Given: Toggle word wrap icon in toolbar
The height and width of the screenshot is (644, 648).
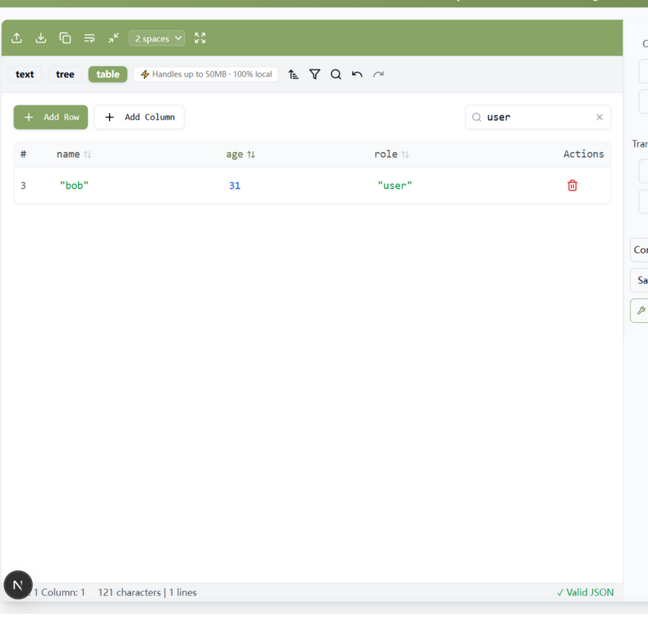Looking at the screenshot, I should pyautogui.click(x=89, y=38).
